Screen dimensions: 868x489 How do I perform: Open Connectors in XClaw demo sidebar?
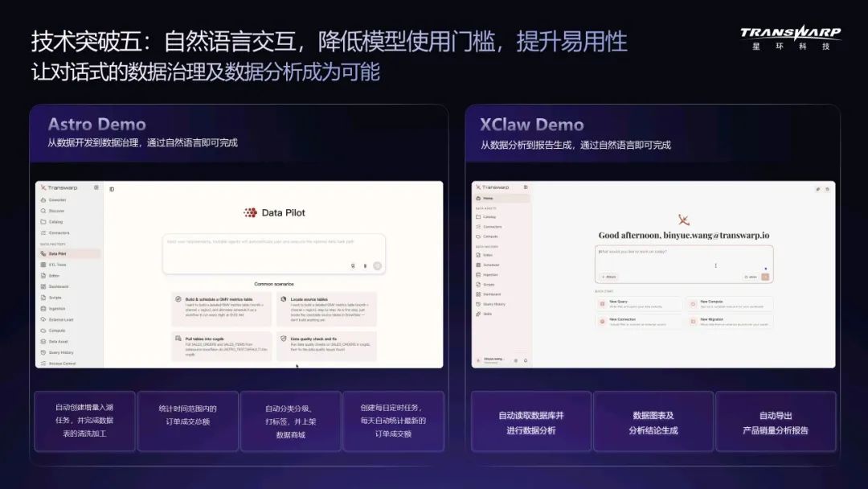[x=489, y=227]
